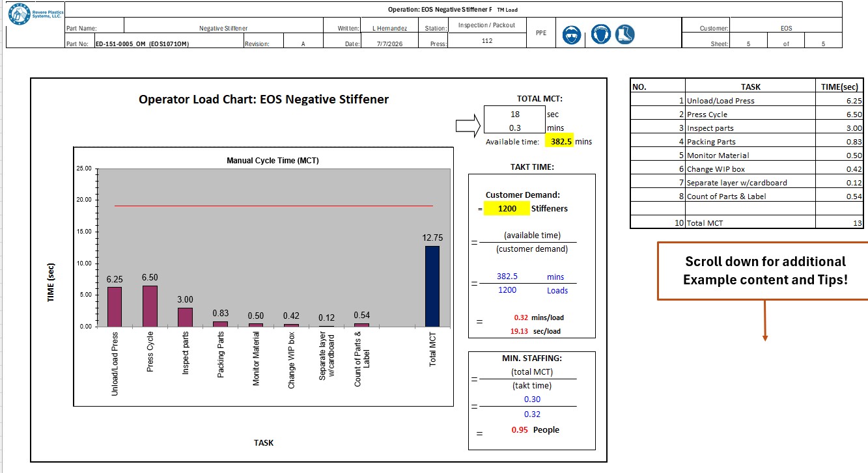868x473 pixels.
Task: Click the dark blue Total MCT bar
Action: [x=432, y=286]
